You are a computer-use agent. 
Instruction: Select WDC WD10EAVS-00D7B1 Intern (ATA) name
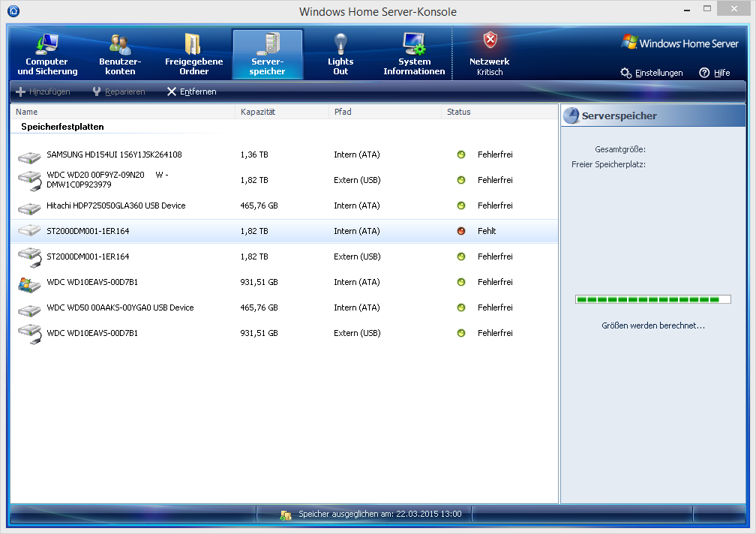pos(92,283)
